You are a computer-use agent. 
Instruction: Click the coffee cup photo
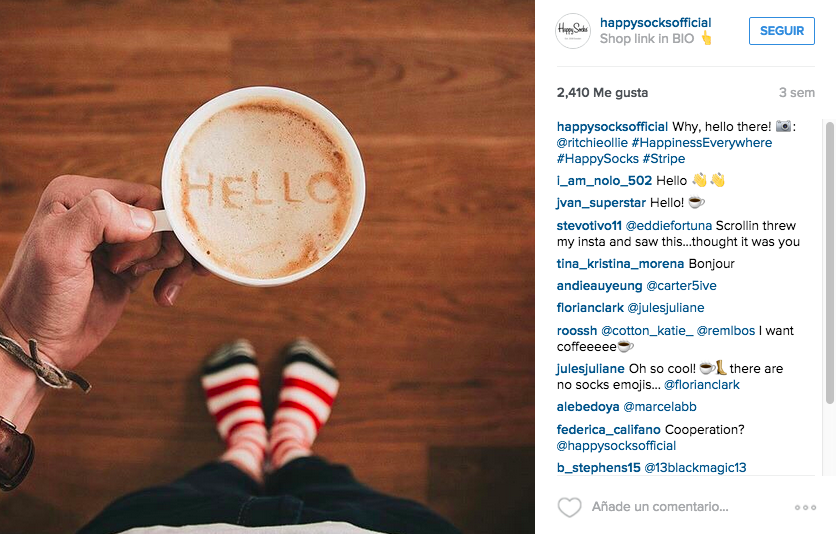(267, 267)
